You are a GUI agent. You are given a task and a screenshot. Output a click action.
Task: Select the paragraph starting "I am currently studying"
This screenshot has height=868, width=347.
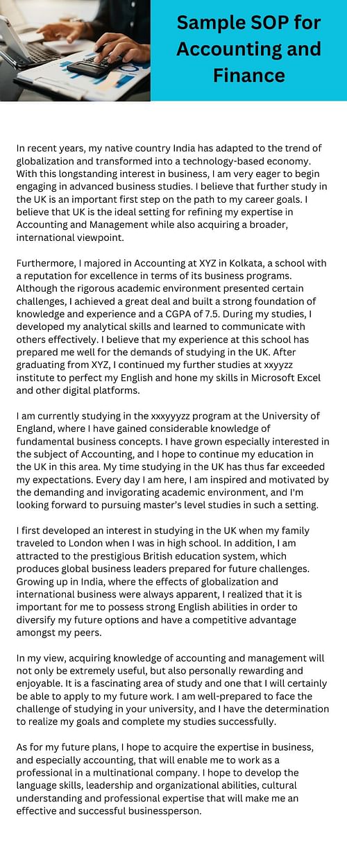click(172, 460)
